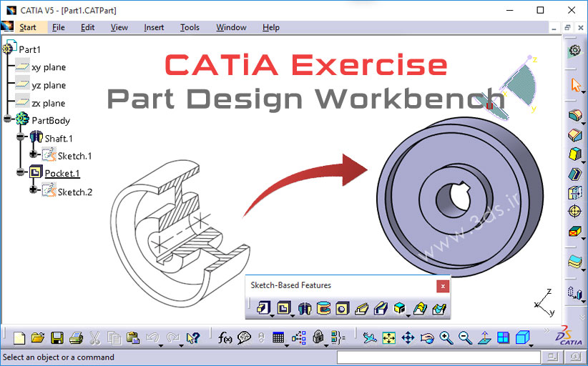This screenshot has height=366, width=588.
Task: Click the What's This help cursor icon
Action: (192, 338)
